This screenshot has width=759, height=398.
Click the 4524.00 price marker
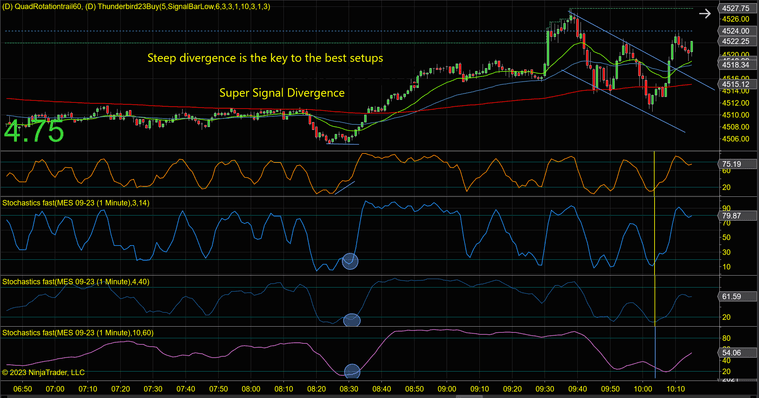coord(736,31)
